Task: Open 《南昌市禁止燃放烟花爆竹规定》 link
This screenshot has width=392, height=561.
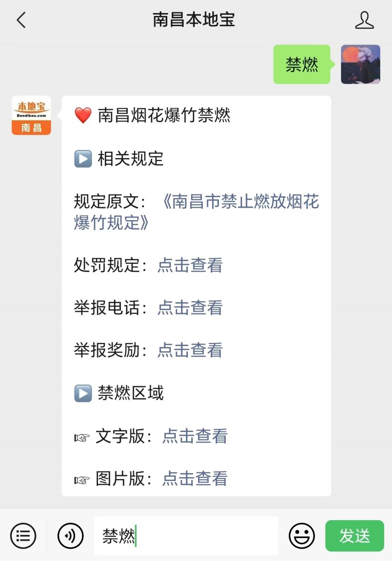Action: (196, 212)
